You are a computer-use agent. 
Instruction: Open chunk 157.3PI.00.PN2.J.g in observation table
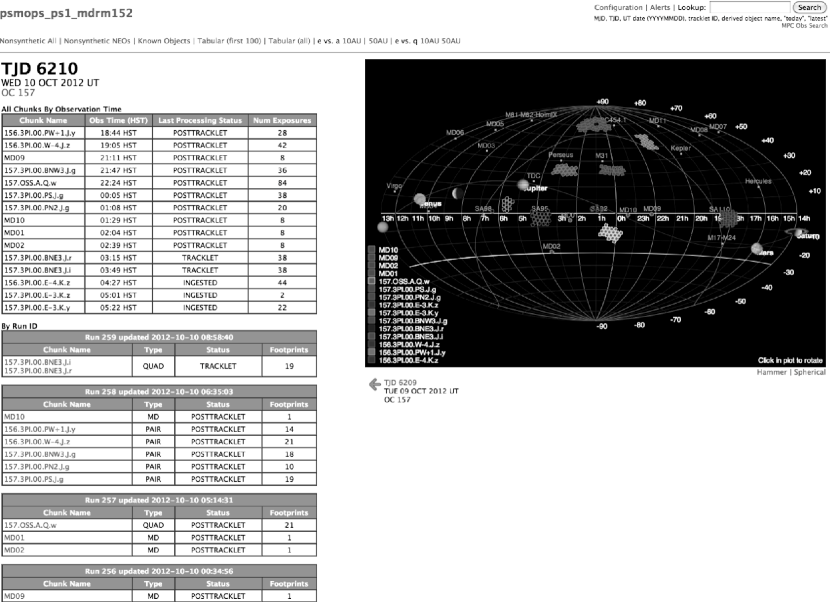pyautogui.click(x=37, y=208)
